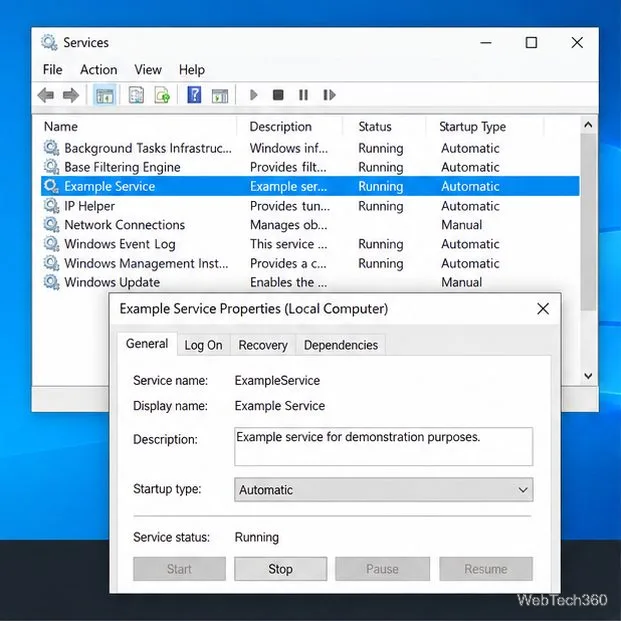
Task: Click the gear icon beside IP Helper
Action: click(x=51, y=206)
